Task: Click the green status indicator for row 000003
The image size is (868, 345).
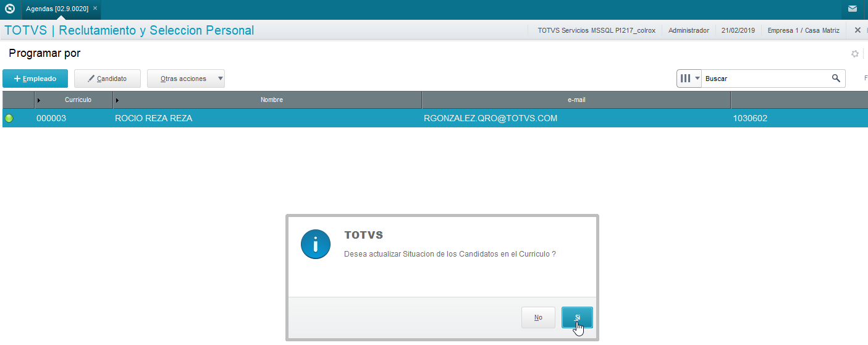Action: tap(9, 118)
